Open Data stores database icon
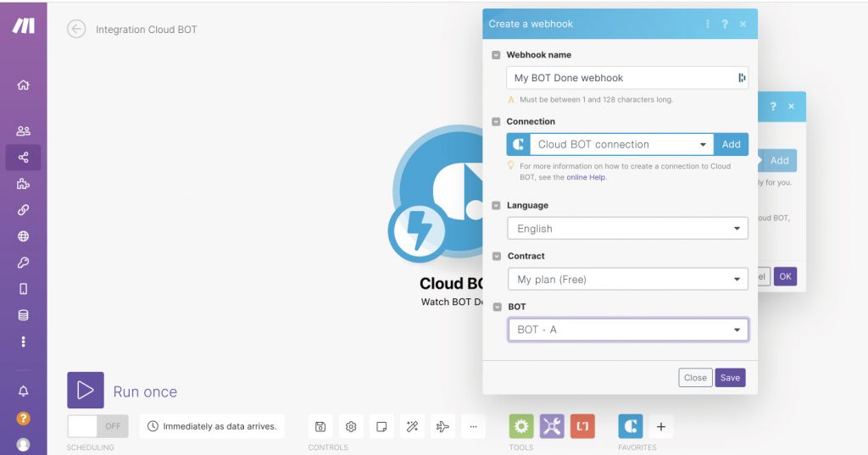 point(23,315)
